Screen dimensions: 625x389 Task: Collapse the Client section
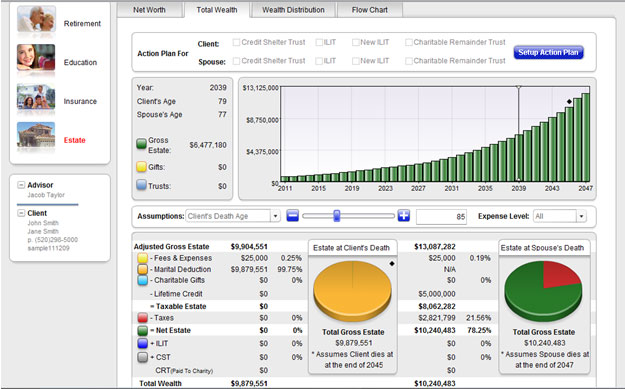point(21,213)
